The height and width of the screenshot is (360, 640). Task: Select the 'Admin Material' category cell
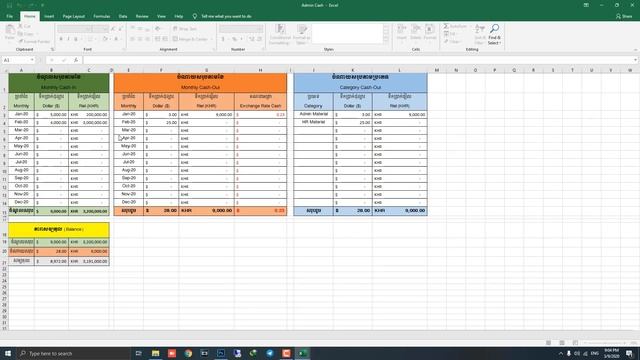313,114
